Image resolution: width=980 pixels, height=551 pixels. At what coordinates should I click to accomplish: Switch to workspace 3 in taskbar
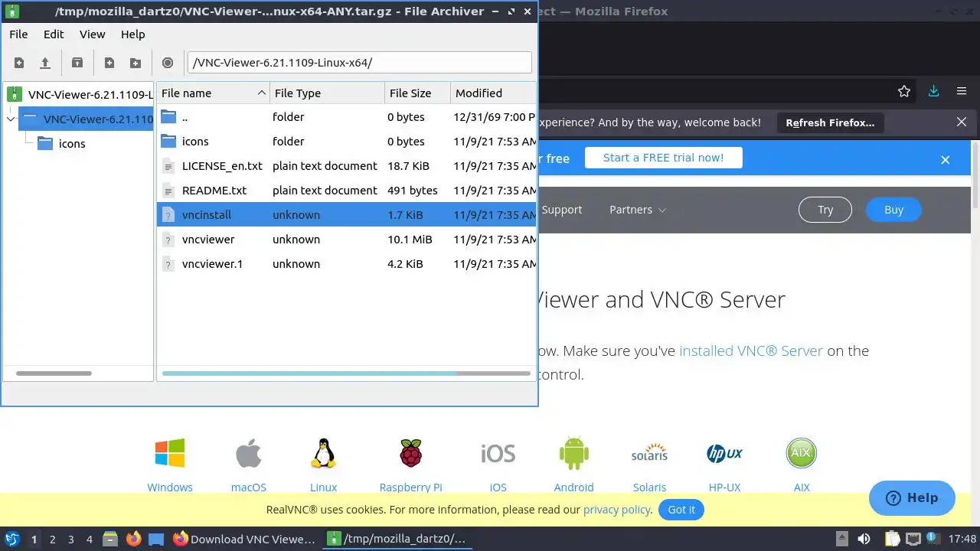(70, 540)
